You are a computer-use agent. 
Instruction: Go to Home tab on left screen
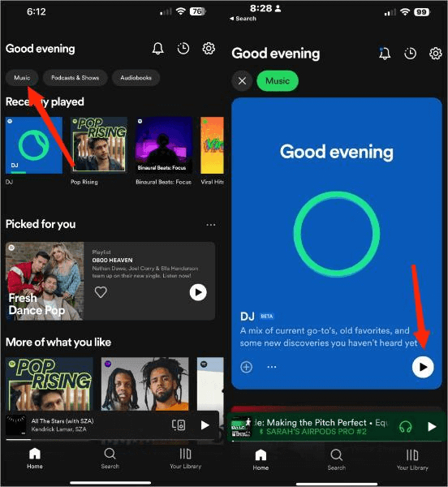pyautogui.click(x=34, y=459)
